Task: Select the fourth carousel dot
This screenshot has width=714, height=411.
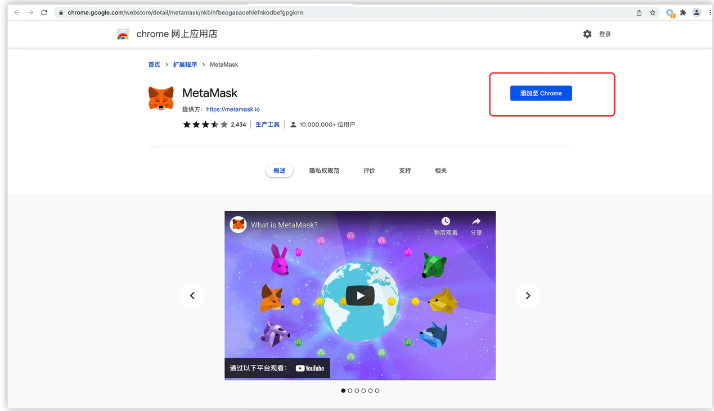Action: coord(363,391)
